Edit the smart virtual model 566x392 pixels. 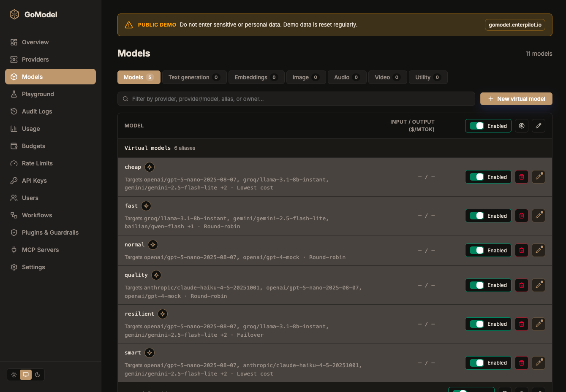pos(539,363)
